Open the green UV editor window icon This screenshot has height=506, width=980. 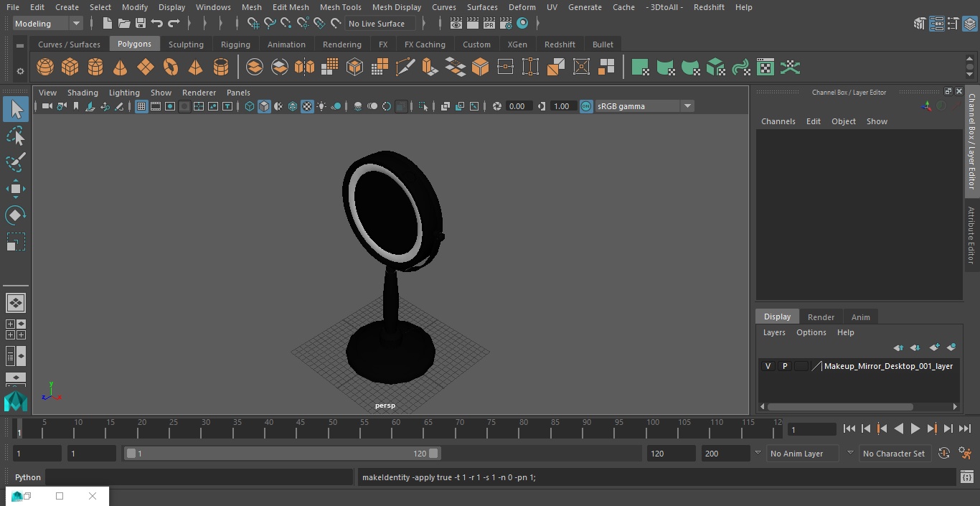[766, 67]
